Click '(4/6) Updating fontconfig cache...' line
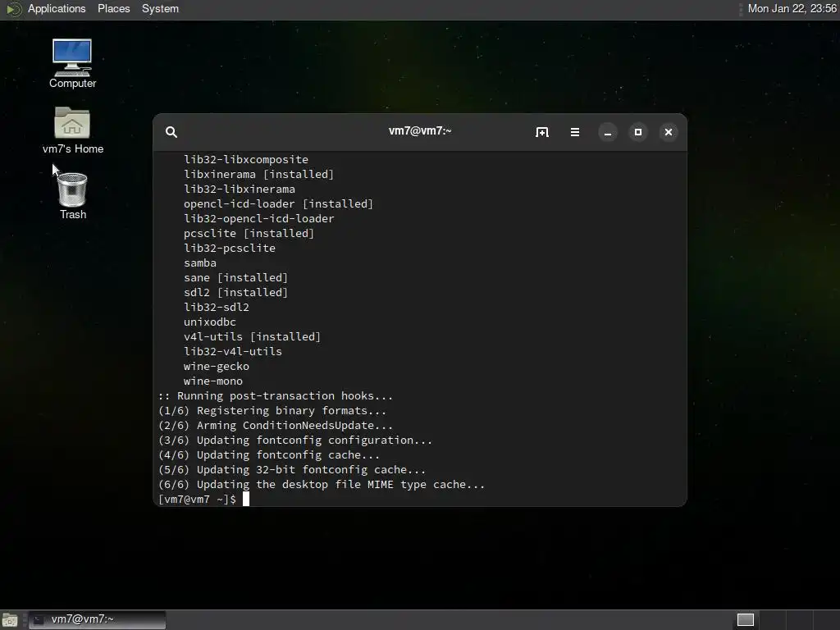 point(269,455)
